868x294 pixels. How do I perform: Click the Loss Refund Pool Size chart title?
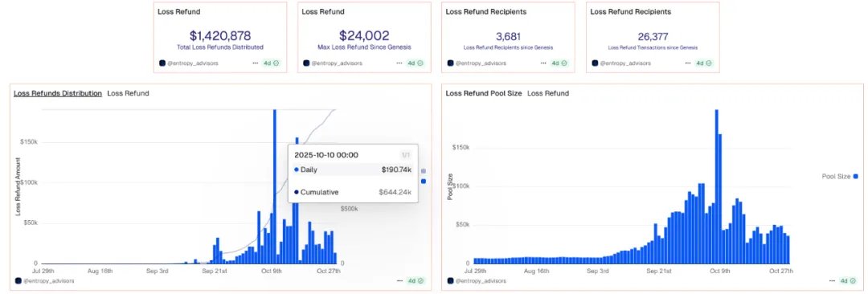click(484, 93)
